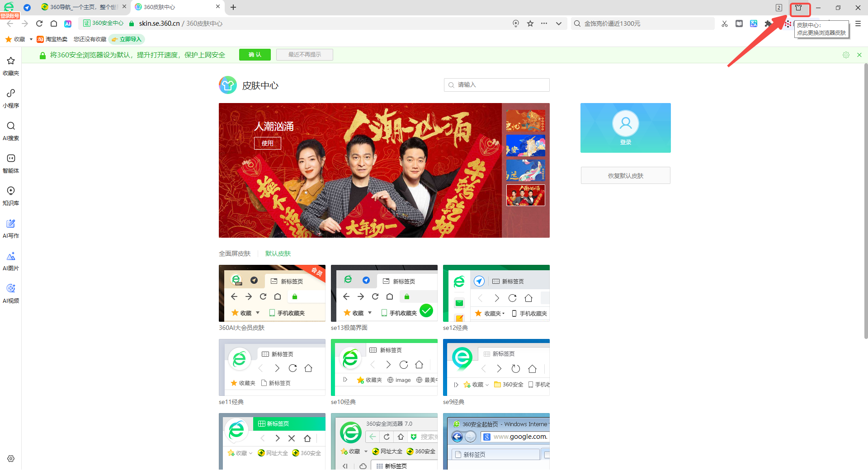This screenshot has height=470, width=868.
Task: Click the 恢复默认皮肤 button
Action: click(x=625, y=175)
